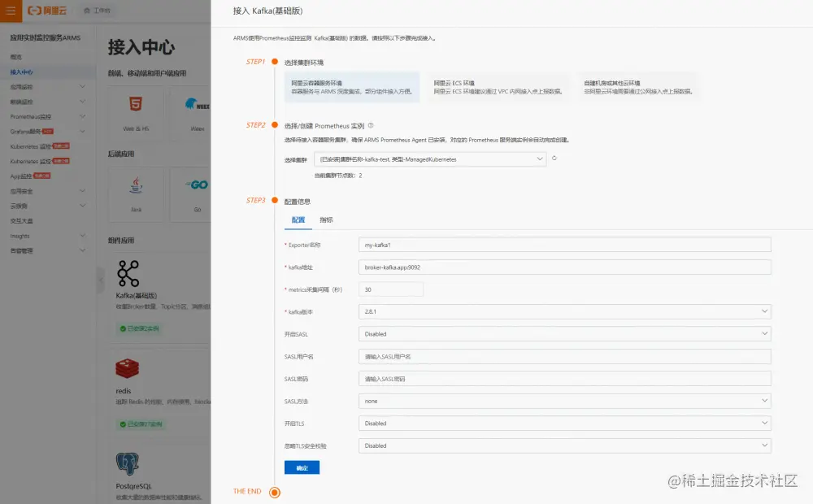Click the PostgreSQL elephant icon

128,463
